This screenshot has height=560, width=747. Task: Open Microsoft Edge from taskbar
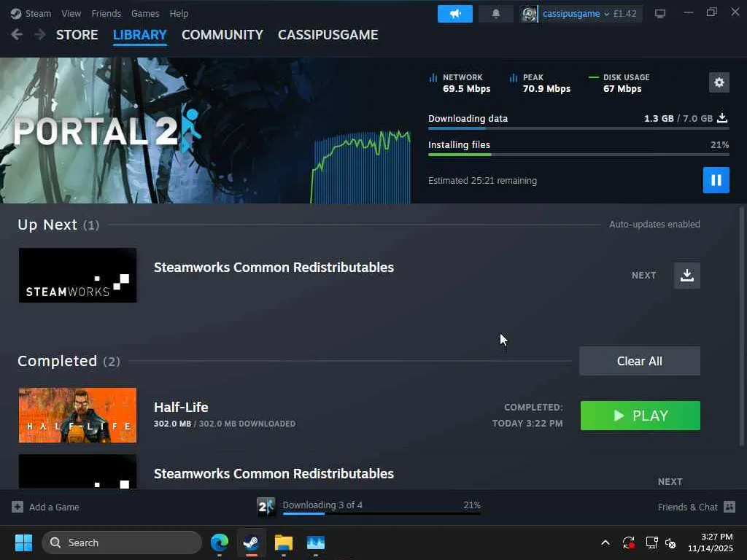[x=220, y=542]
